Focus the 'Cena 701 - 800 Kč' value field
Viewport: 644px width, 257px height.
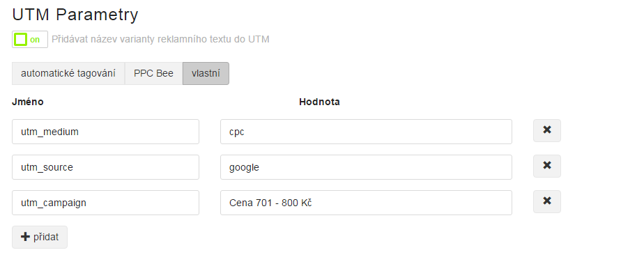pyautogui.click(x=366, y=203)
